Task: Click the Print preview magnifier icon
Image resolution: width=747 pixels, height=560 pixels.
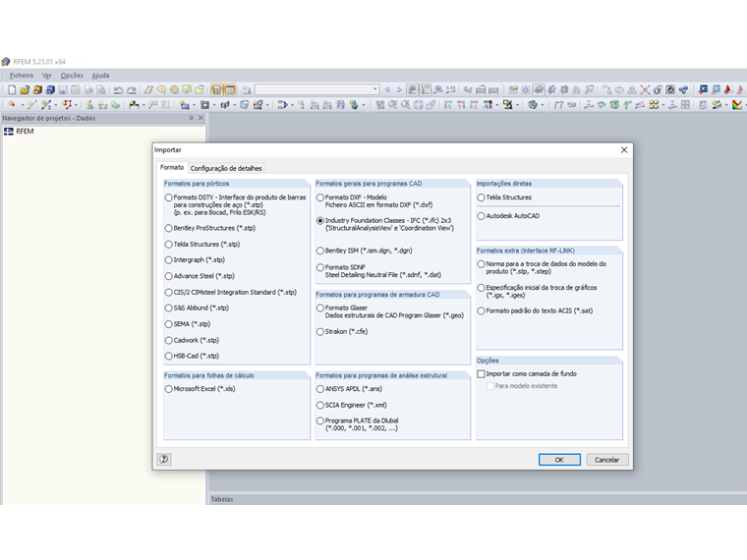Action: click(x=101, y=90)
